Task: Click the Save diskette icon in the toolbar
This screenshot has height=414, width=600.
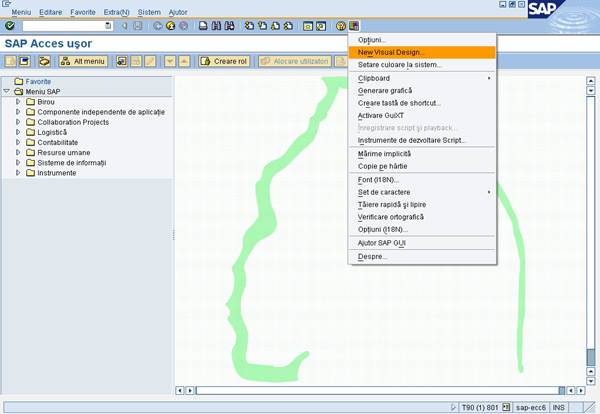Action: click(138, 26)
